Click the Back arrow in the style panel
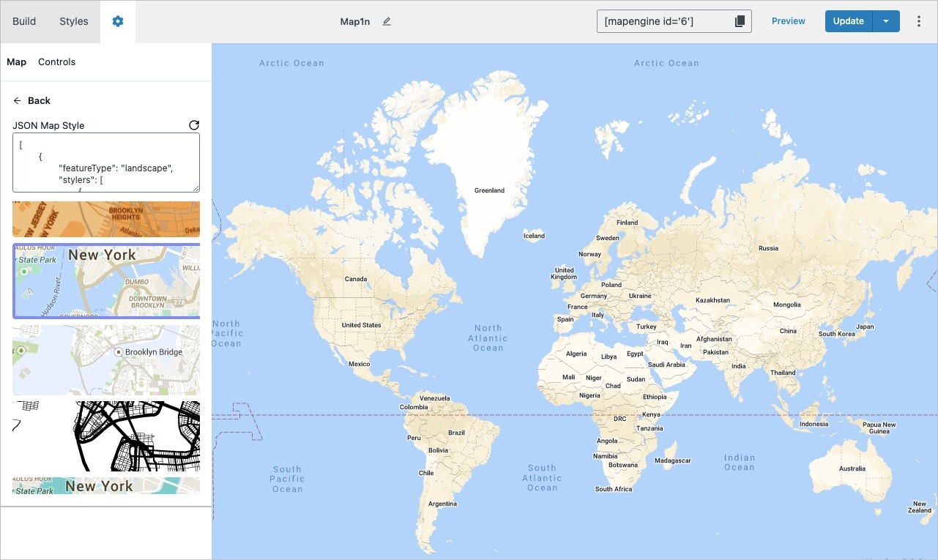Viewport: 938px width, 560px height. [31, 100]
